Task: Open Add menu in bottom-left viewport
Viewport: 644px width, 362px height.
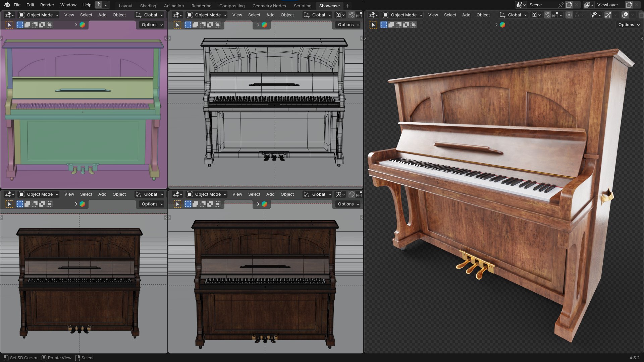Action: pos(102,194)
